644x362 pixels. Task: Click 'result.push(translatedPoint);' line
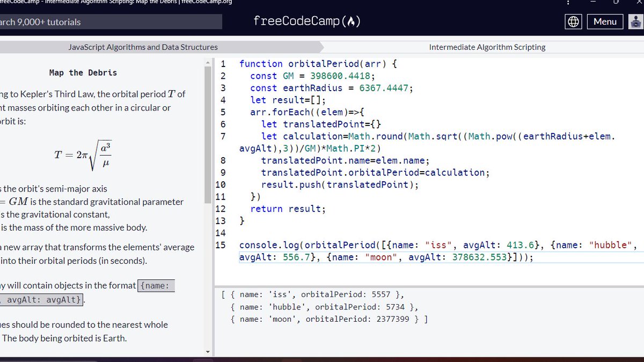(340, 185)
